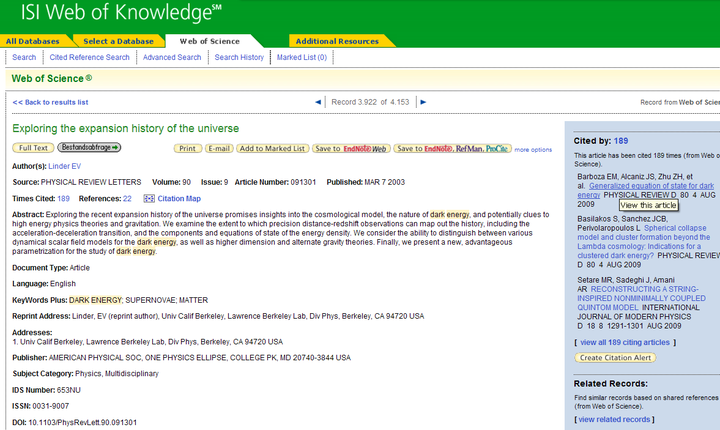E-mail this record
This screenshot has height=430, width=720.
pyautogui.click(x=219, y=148)
